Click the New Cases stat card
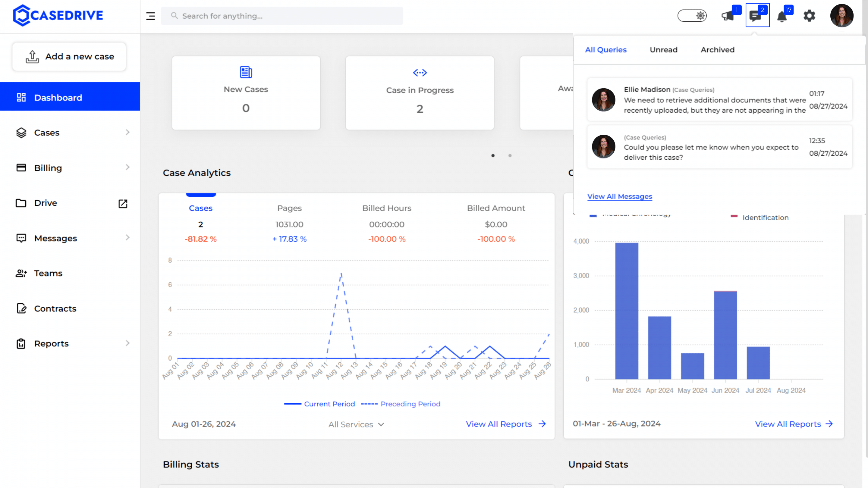 [246, 93]
